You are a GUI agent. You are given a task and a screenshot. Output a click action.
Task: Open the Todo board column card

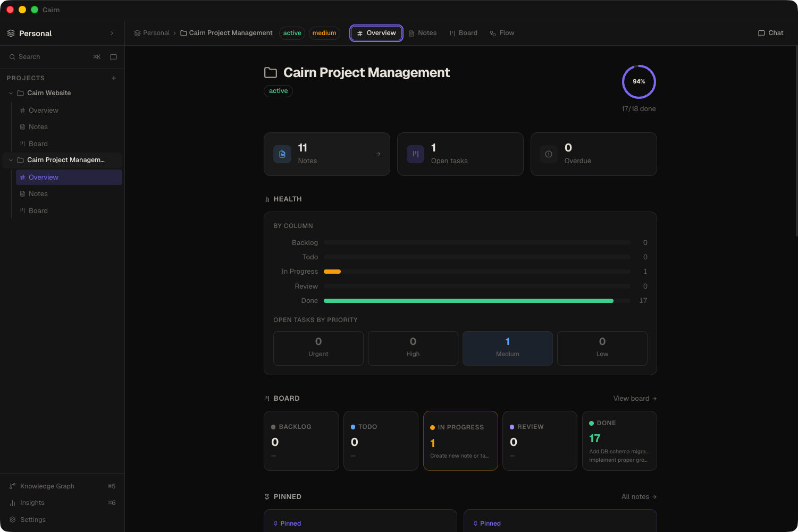point(381,441)
